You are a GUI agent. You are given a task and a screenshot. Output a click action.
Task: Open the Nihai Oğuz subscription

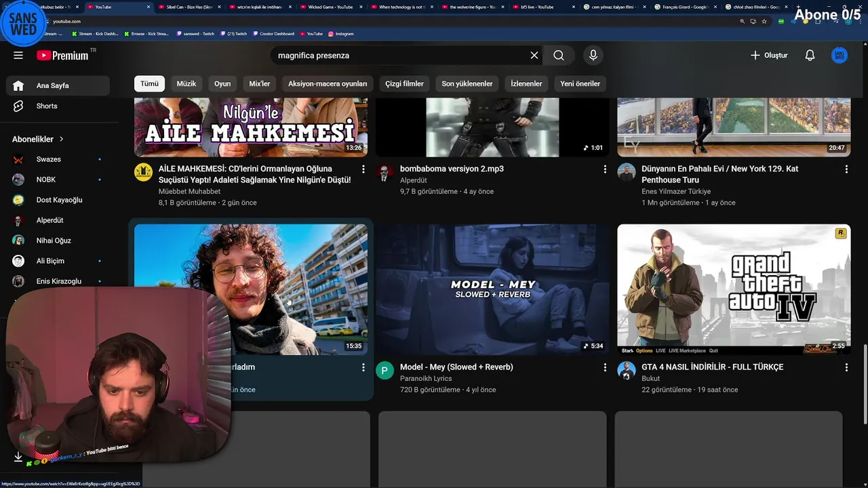click(x=58, y=241)
